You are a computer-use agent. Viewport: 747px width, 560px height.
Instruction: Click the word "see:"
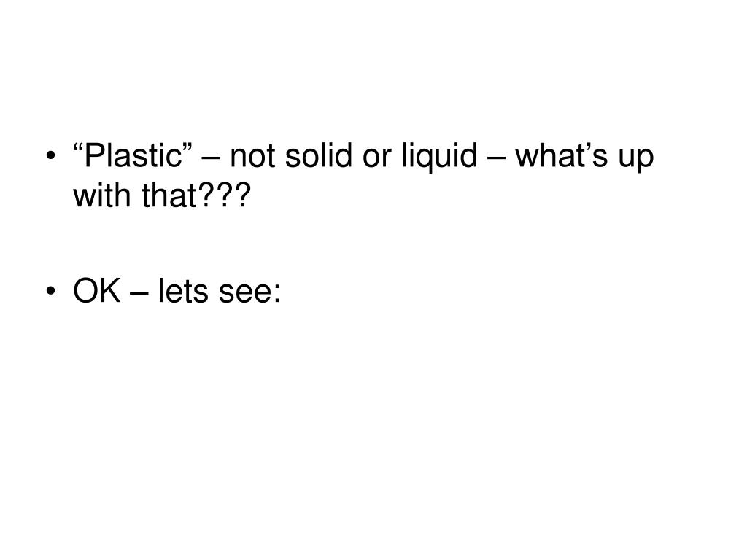(249, 292)
